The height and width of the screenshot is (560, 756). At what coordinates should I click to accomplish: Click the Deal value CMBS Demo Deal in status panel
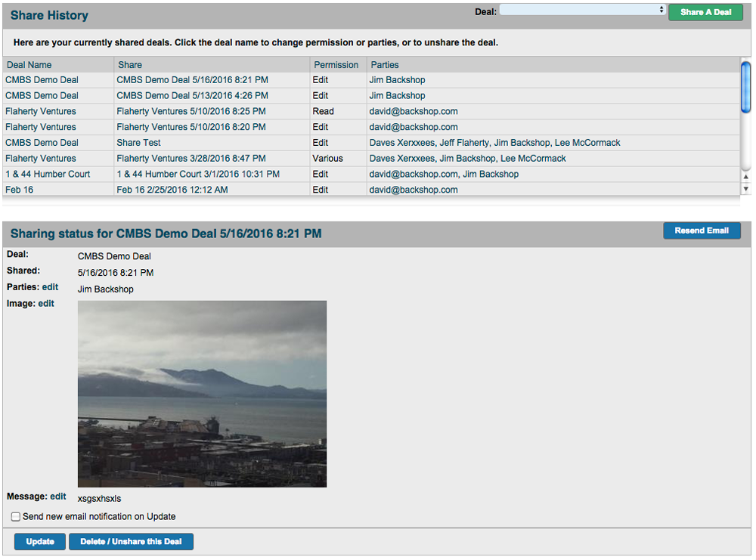point(114,256)
